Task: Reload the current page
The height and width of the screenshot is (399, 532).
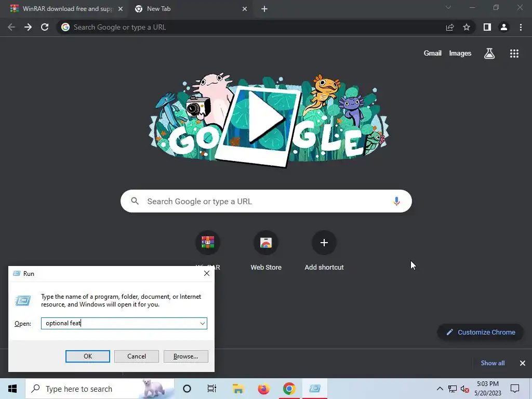Action: point(45,27)
